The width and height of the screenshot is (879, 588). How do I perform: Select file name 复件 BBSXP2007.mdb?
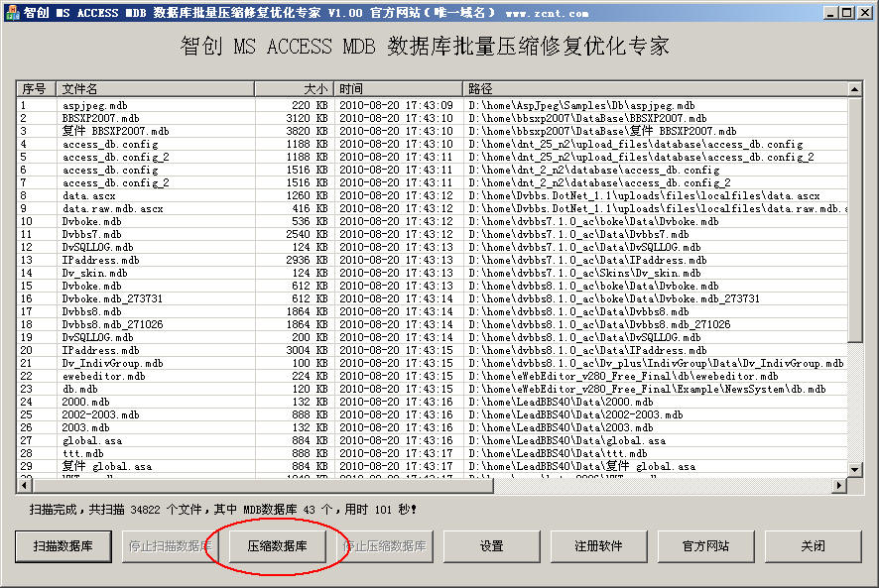click(115, 131)
